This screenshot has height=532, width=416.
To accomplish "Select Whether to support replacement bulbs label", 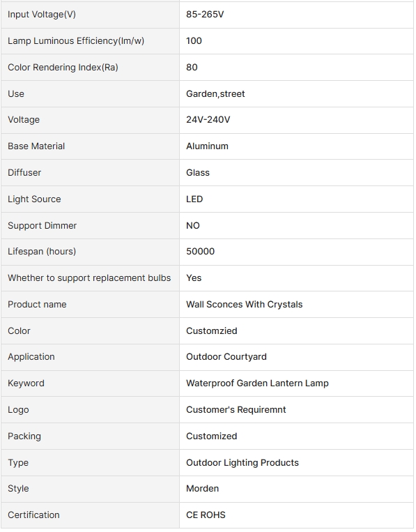I will click(x=89, y=278).
